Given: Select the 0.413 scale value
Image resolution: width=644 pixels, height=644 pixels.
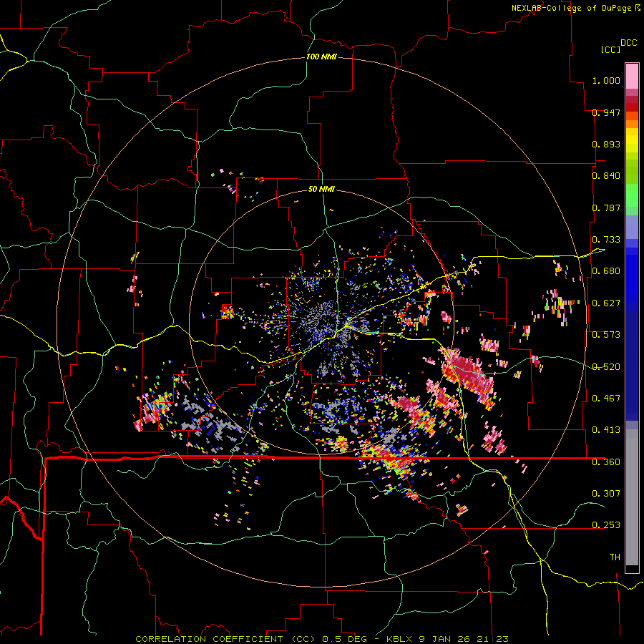Looking at the screenshot, I should (606, 430).
